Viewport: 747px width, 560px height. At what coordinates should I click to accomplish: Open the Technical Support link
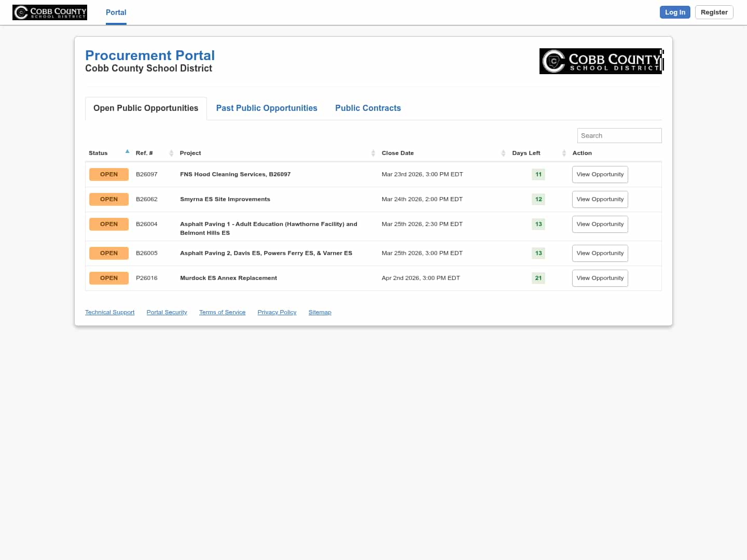click(x=109, y=312)
